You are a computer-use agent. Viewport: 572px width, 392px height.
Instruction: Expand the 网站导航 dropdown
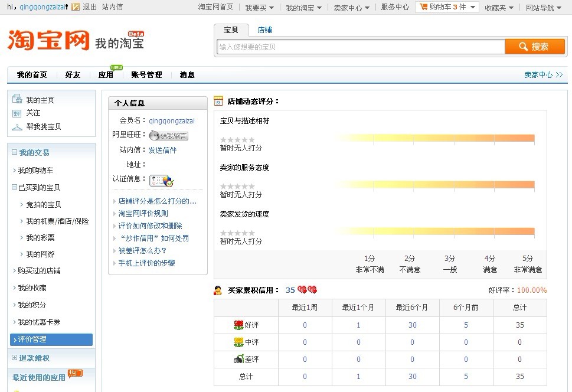click(x=543, y=8)
